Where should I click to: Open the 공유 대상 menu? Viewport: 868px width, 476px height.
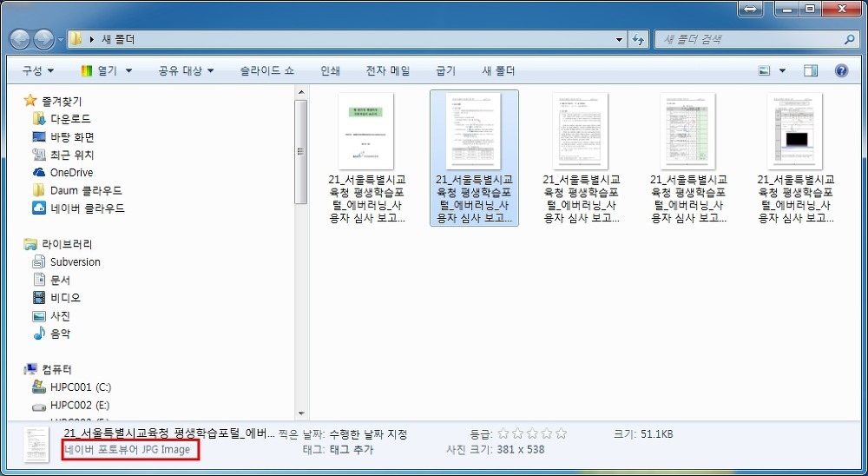click(x=186, y=71)
